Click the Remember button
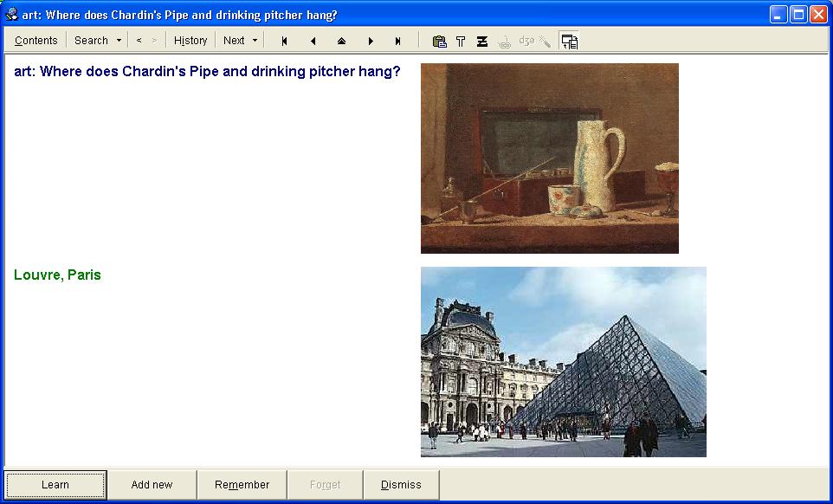833x504 pixels. [242, 485]
